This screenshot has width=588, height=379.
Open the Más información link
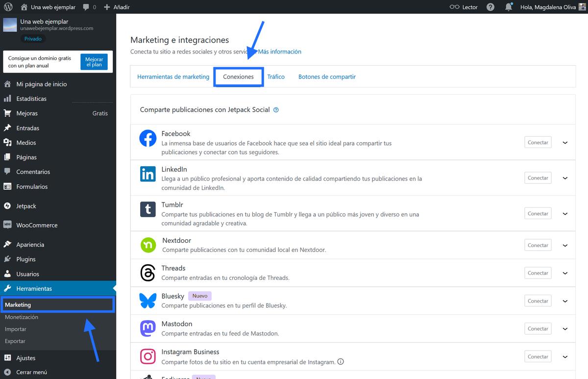(x=279, y=51)
